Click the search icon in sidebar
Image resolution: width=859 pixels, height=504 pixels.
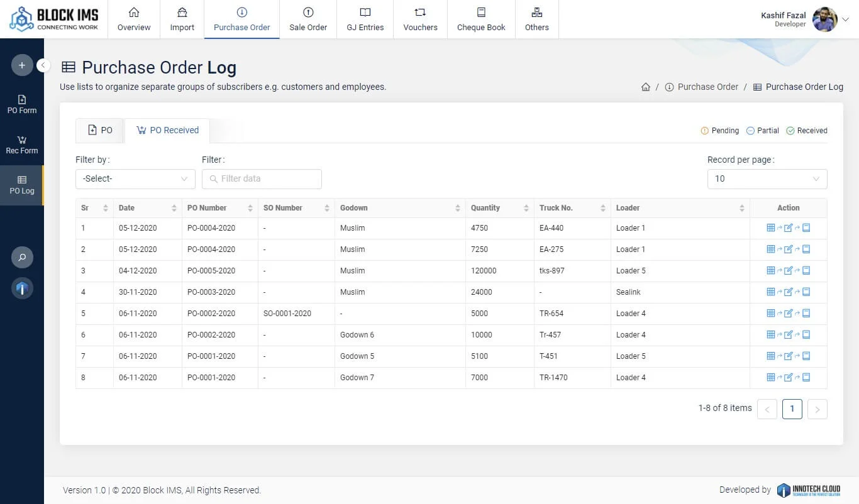22,257
